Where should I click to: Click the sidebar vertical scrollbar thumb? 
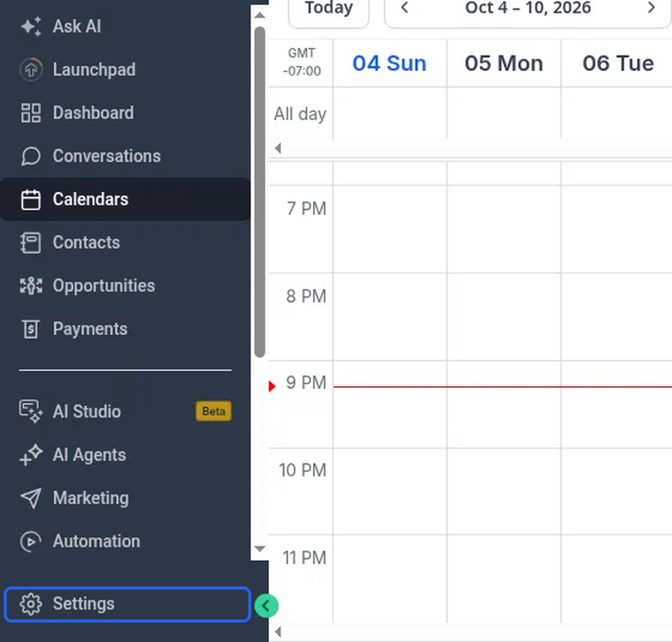[x=259, y=191]
